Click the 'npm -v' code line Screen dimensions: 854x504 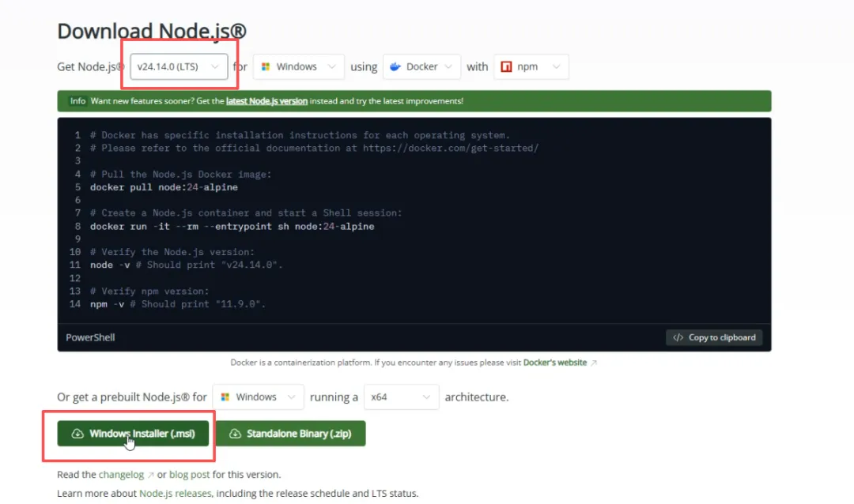point(178,304)
